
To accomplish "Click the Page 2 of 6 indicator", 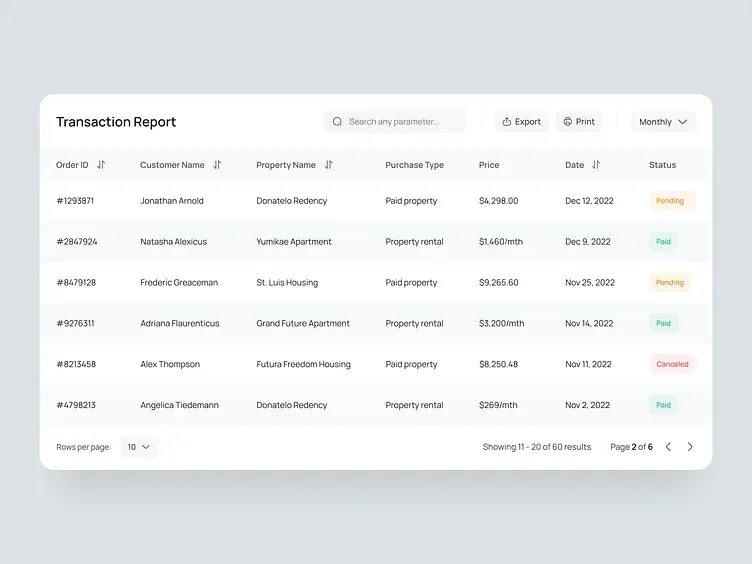I will coord(631,446).
